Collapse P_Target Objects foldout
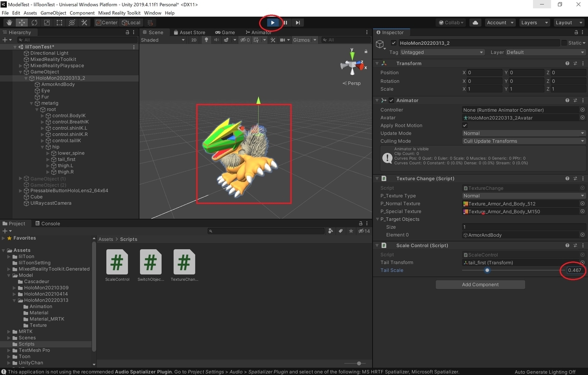The width and height of the screenshot is (588, 375). click(x=378, y=219)
